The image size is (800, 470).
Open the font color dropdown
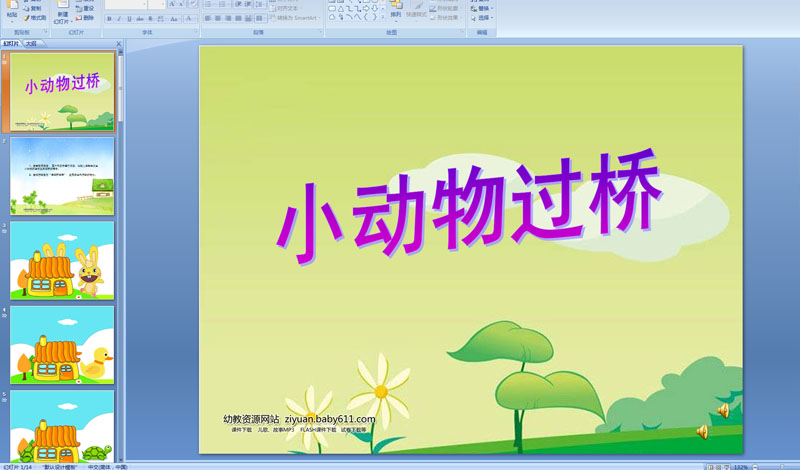(x=190, y=19)
